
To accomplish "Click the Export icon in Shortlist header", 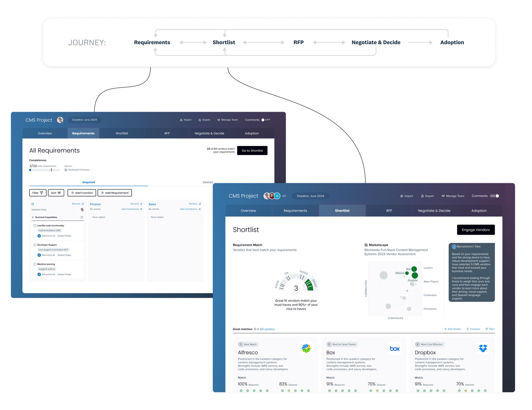I will tap(422, 196).
